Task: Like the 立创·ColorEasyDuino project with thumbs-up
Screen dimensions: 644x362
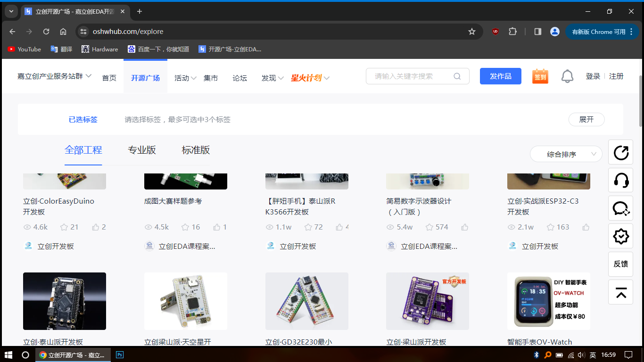Action: 96,227
